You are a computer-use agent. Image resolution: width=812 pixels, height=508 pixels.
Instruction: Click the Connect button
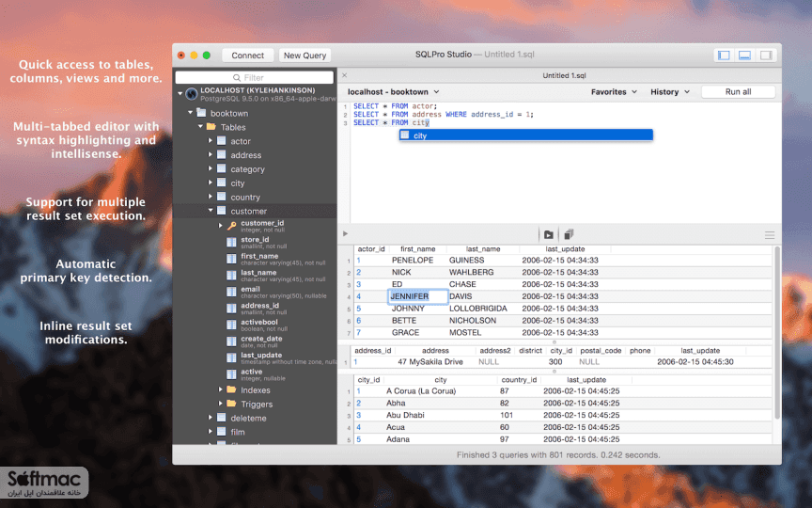[x=247, y=55]
